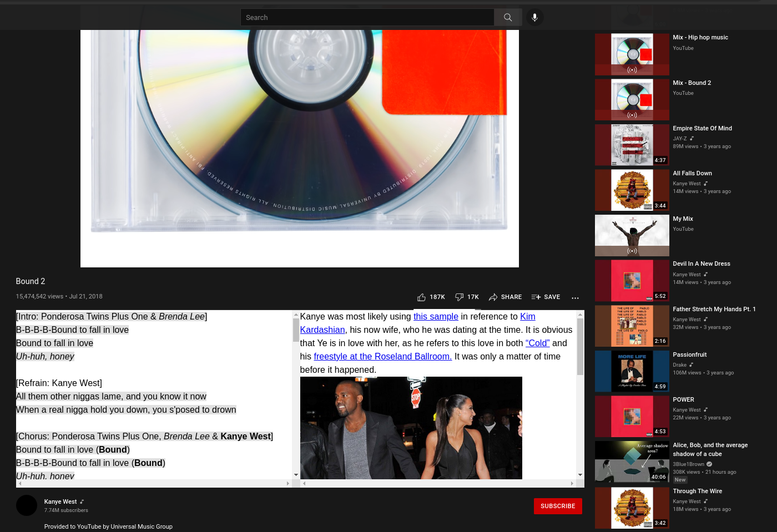This screenshot has width=777, height=532.
Task: Save video to a playlist
Action: tap(546, 297)
